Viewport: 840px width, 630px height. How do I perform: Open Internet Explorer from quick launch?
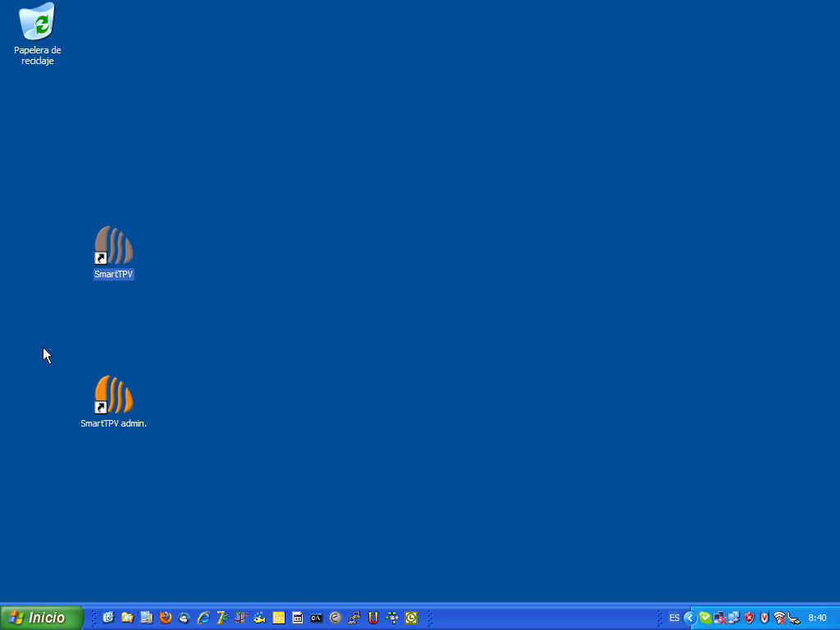click(203, 618)
